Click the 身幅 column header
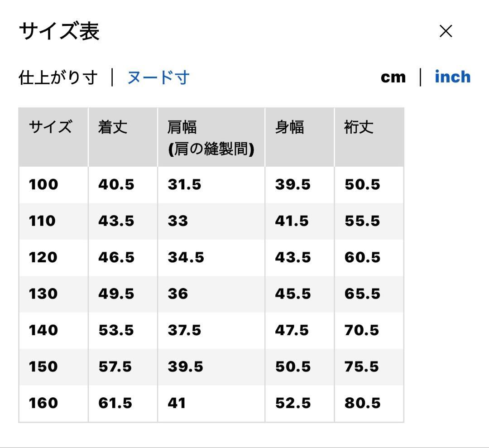489x448 pixels. click(289, 127)
